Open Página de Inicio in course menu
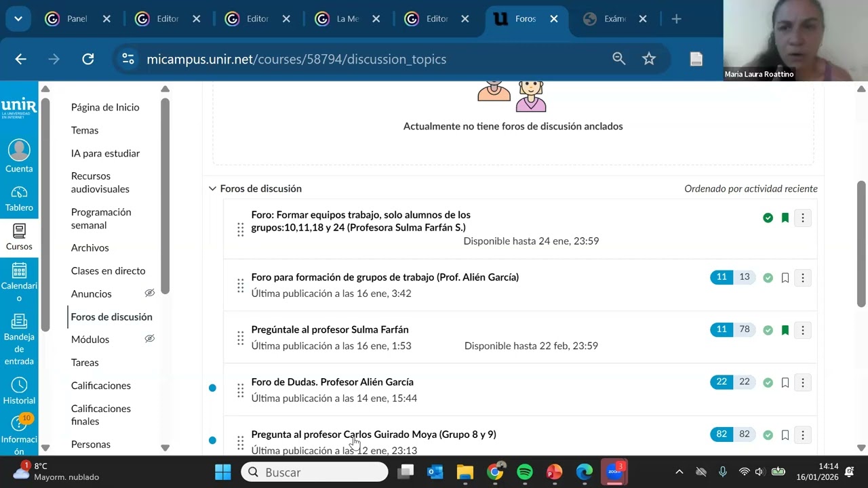This screenshot has width=868, height=488. [x=105, y=107]
